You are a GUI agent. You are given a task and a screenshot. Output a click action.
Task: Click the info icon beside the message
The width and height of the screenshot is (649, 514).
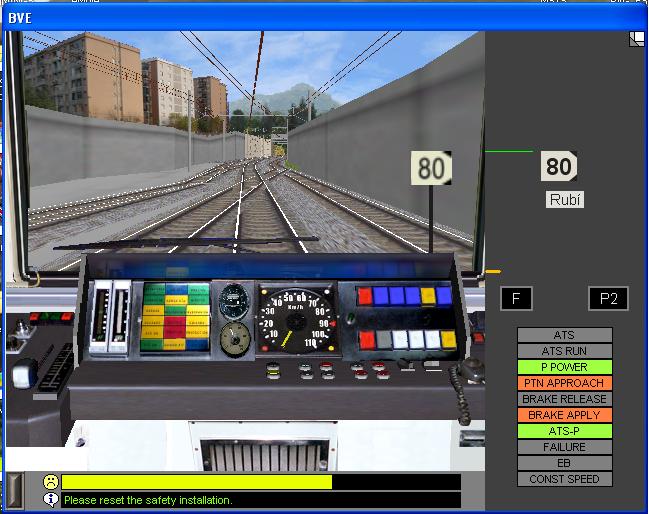tap(50, 499)
